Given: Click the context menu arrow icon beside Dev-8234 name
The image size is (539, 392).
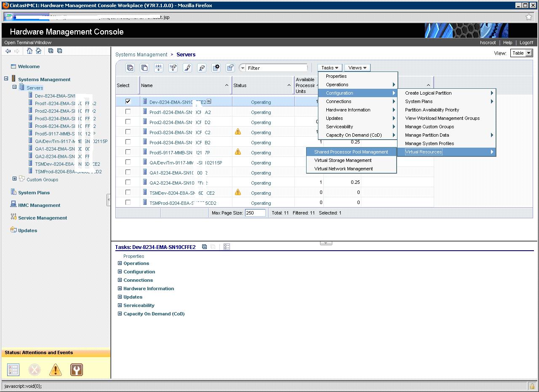Looking at the screenshot, I should tap(209, 101).
